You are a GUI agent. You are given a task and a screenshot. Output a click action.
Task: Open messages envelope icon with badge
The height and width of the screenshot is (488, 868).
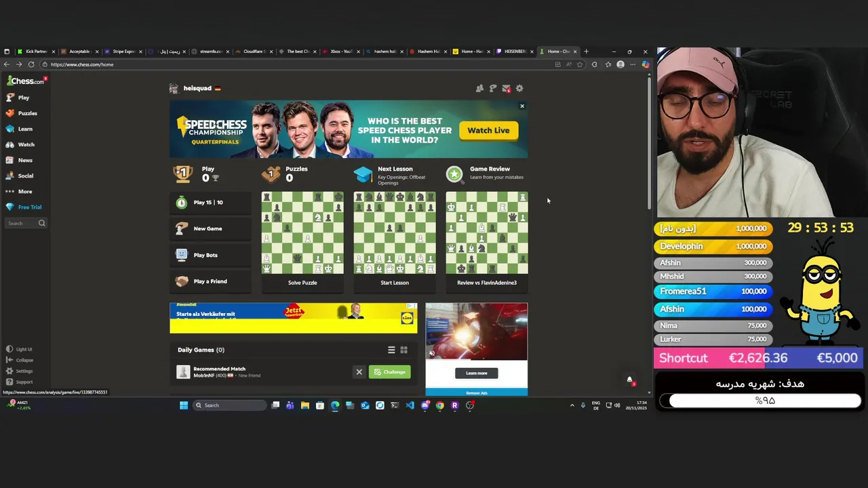tap(506, 88)
